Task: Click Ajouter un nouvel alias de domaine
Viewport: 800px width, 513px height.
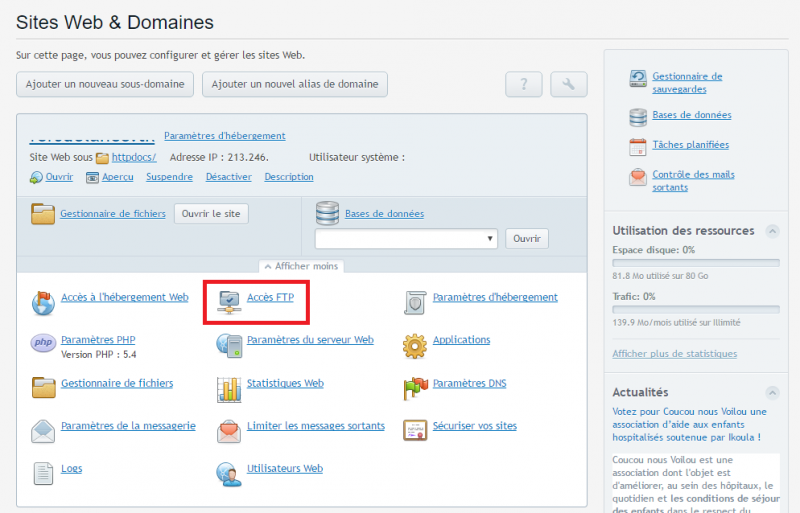Action: pyautogui.click(x=295, y=84)
